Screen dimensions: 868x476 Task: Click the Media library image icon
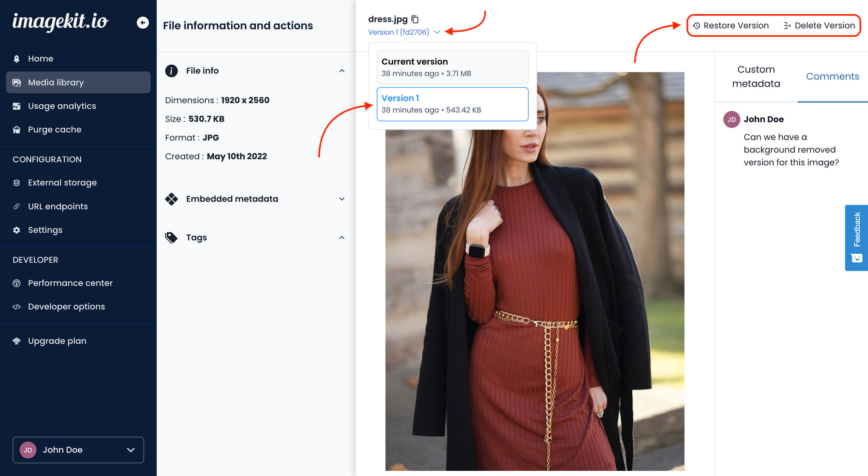[16, 83]
